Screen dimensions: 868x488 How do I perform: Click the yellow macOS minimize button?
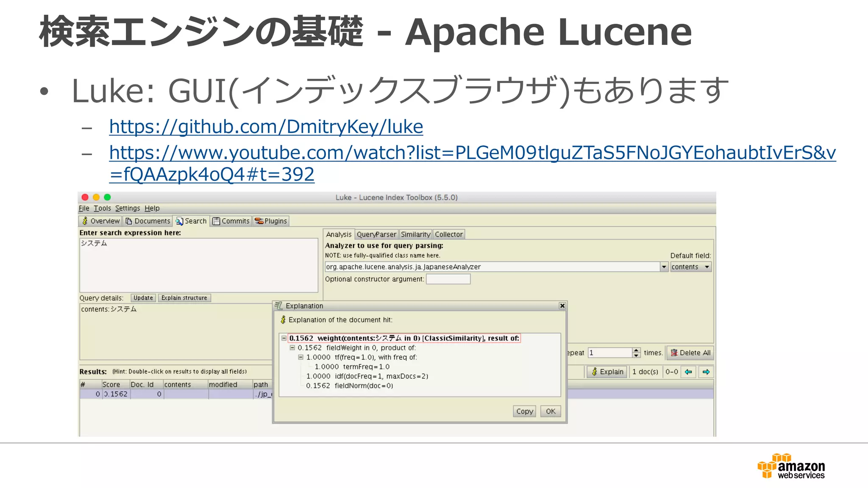[96, 197]
